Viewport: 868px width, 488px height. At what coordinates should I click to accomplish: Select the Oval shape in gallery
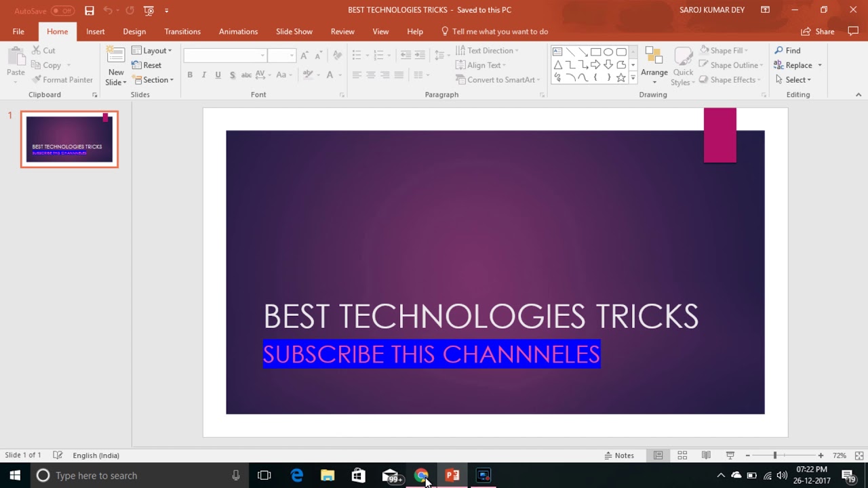pos(608,52)
